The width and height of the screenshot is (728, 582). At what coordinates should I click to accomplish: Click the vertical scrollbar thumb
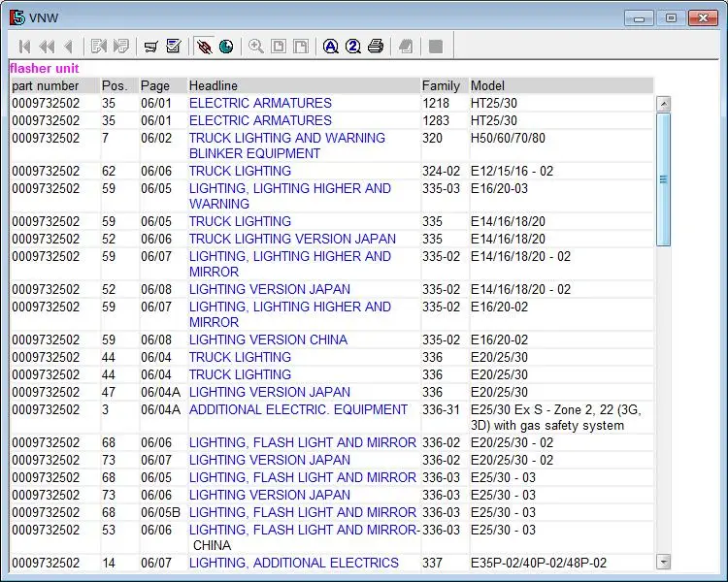click(x=664, y=179)
